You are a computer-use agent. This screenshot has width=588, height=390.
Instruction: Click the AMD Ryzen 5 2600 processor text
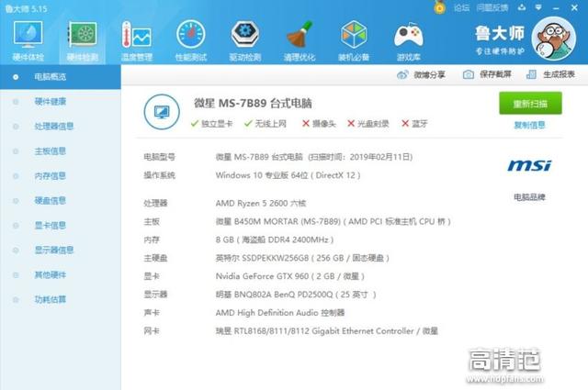point(261,203)
